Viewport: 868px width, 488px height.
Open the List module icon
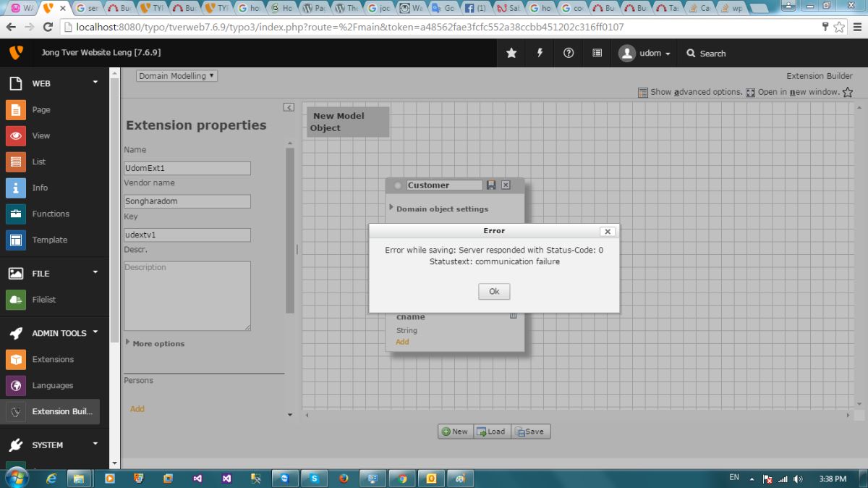[15, 161]
